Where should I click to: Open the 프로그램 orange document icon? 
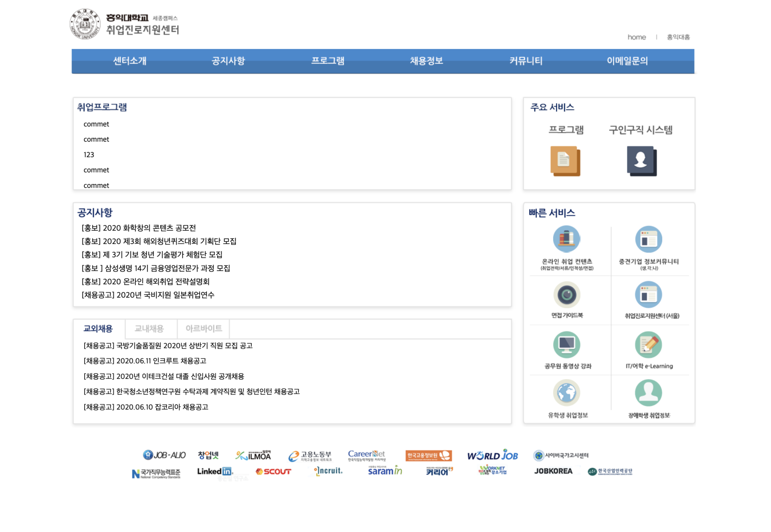tap(565, 161)
